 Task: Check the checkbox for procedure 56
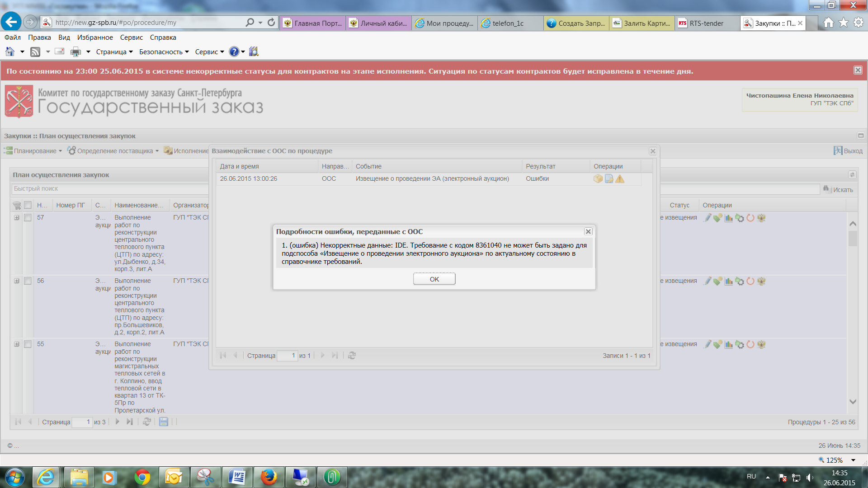click(x=28, y=281)
